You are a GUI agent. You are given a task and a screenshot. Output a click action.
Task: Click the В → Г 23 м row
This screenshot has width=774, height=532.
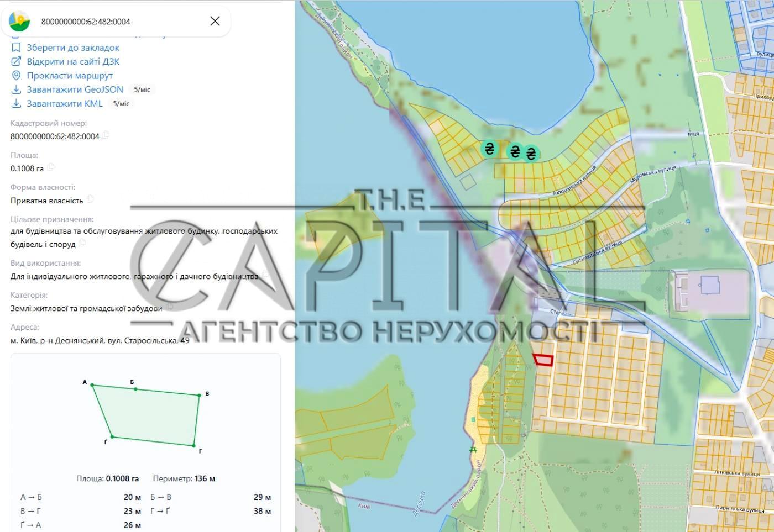point(81,511)
